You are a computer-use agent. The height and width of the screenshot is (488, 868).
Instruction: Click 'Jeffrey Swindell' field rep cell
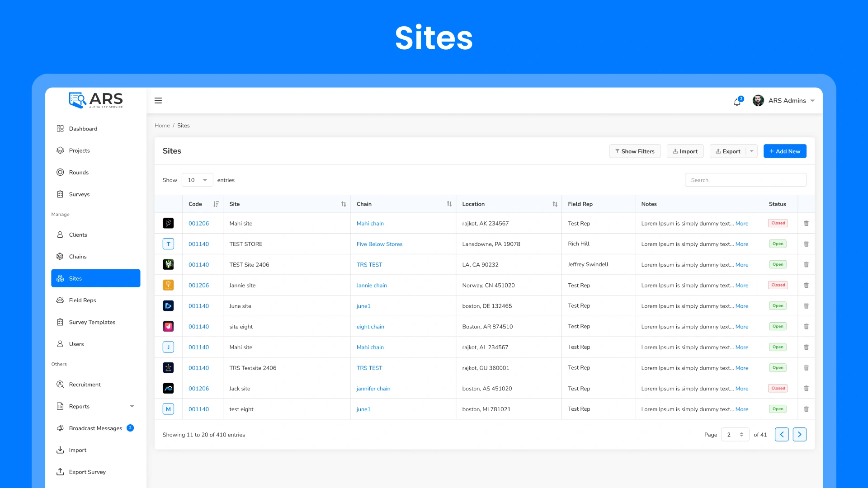pyautogui.click(x=588, y=264)
